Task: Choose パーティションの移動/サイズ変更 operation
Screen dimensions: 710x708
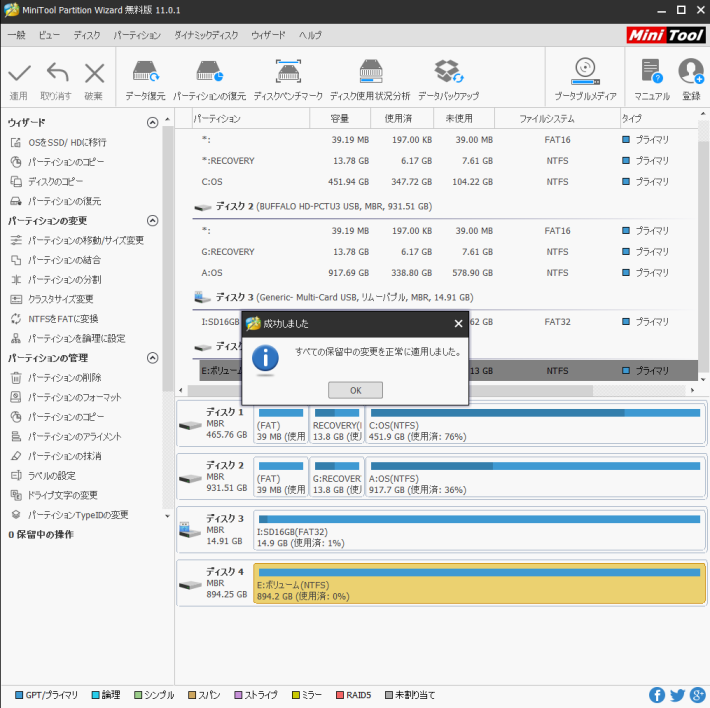Action: tap(77, 240)
